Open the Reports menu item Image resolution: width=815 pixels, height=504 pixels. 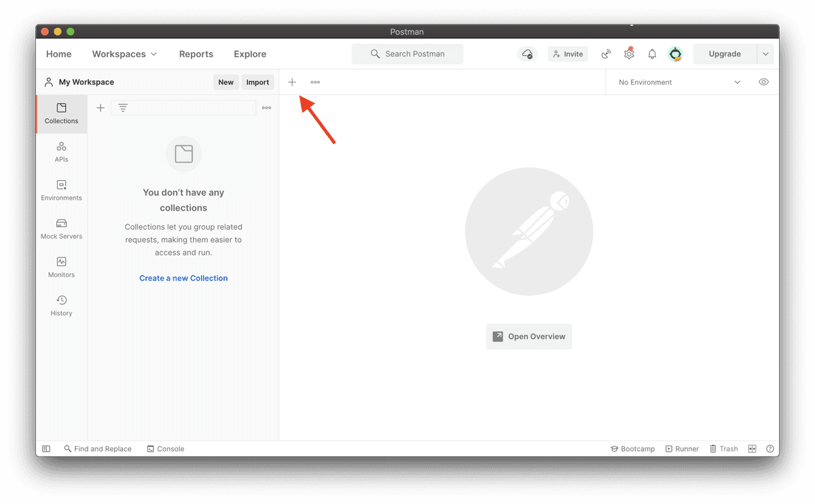point(196,54)
